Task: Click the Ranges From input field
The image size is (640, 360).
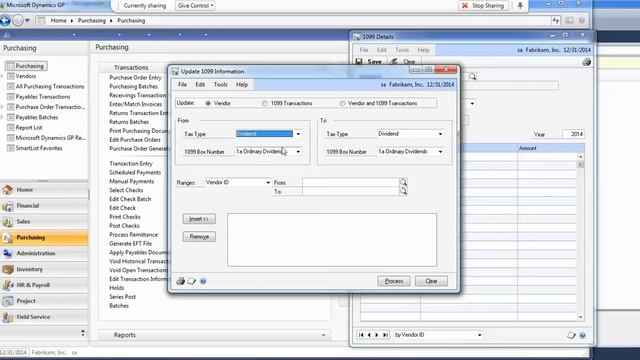Action: pos(350,182)
